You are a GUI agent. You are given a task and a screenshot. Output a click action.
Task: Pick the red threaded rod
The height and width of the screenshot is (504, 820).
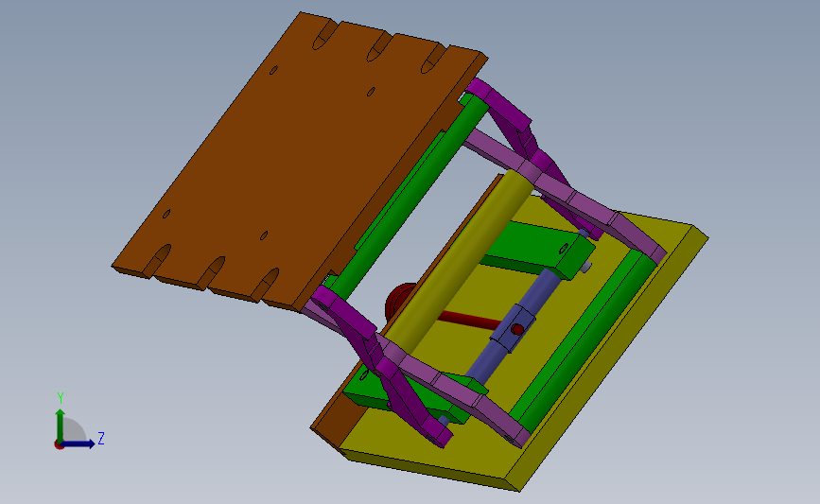coord(467,320)
